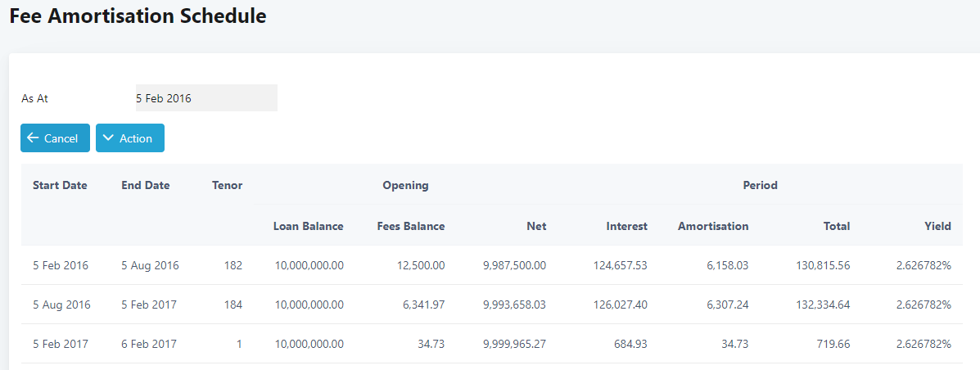Select the End Date column header

click(x=146, y=185)
